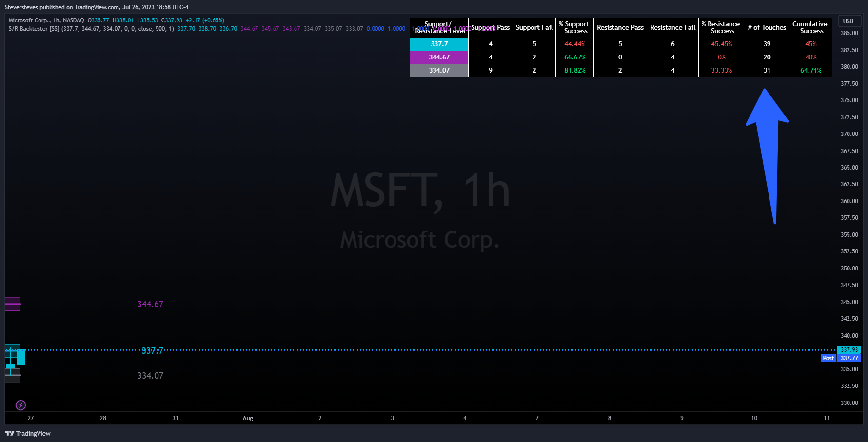
Task: Click the 31 touches value
Action: tap(767, 70)
